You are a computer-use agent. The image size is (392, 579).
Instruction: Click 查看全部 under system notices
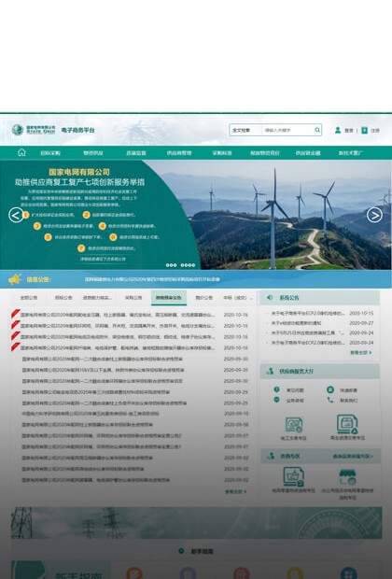(x=360, y=353)
